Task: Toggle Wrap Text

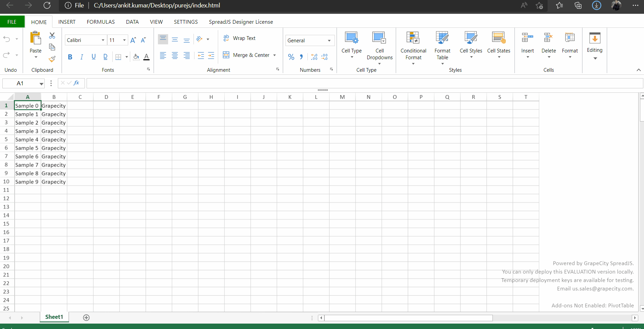Action: pos(239,38)
